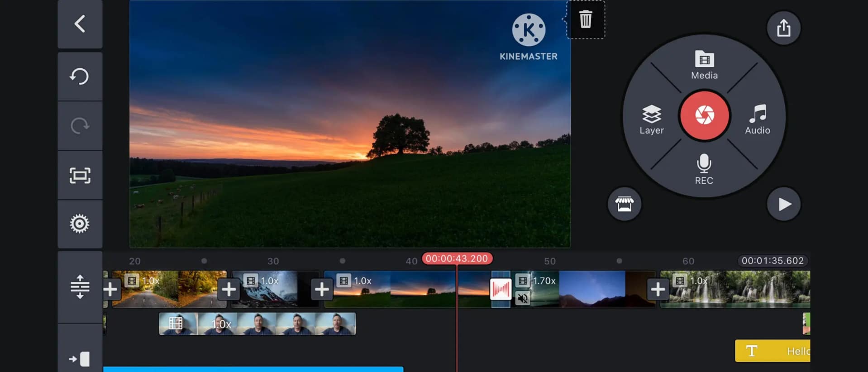The width and height of the screenshot is (868, 372).
Task: Add an Audio track
Action: pyautogui.click(x=757, y=119)
